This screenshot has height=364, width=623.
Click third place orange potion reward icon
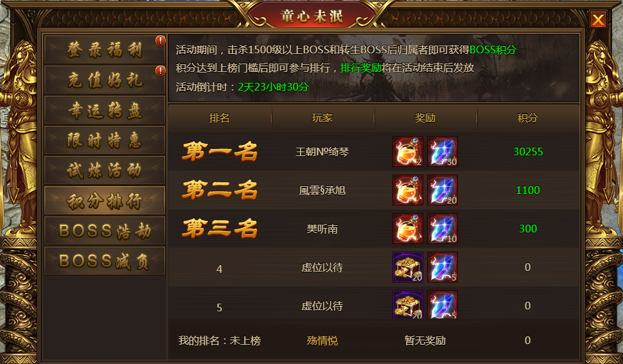(x=408, y=229)
